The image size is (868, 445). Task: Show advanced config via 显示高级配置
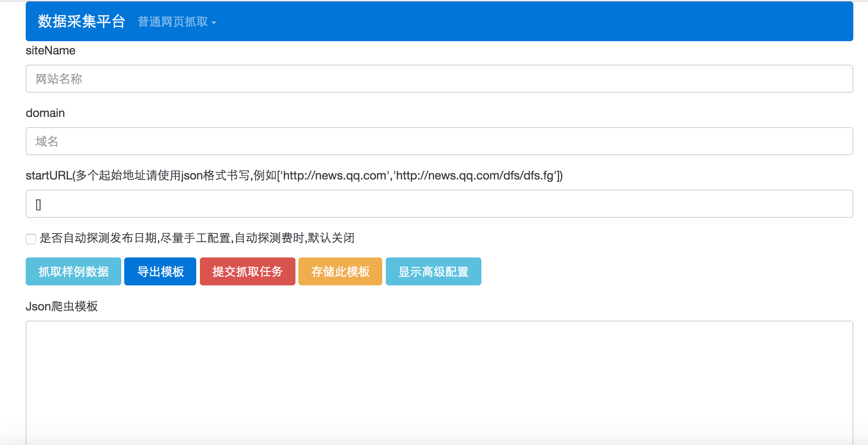coord(433,271)
